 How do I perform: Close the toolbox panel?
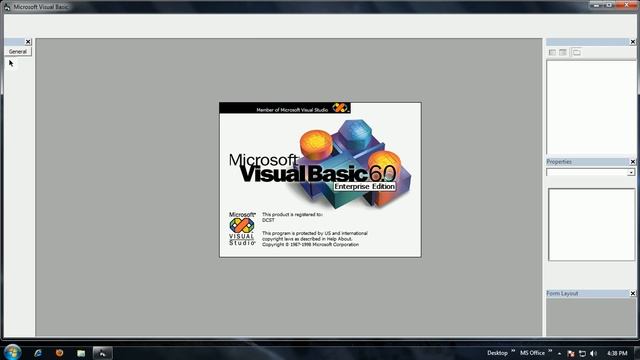pos(28,42)
